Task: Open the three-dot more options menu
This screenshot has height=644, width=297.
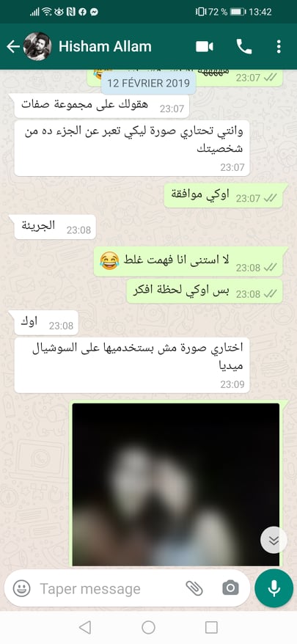Action: click(x=279, y=47)
